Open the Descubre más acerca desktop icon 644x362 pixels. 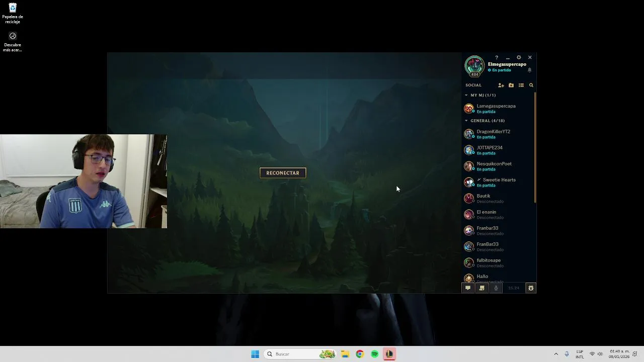[13, 42]
